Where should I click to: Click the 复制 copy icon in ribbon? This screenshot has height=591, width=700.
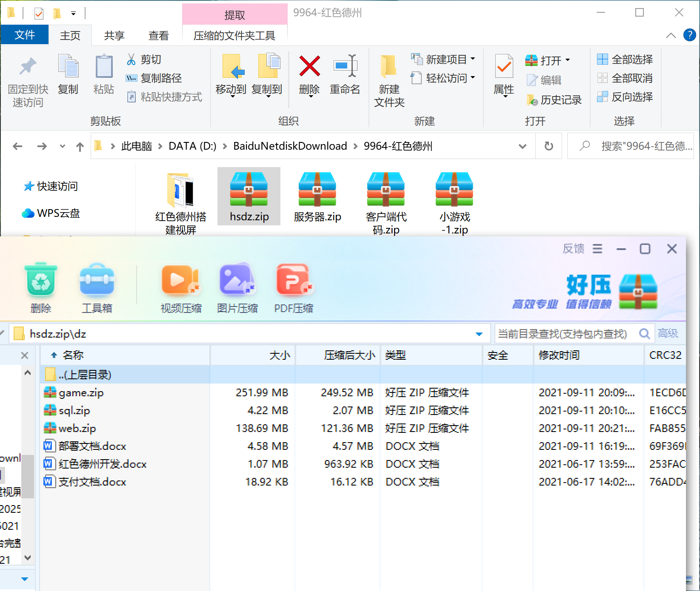tap(68, 66)
